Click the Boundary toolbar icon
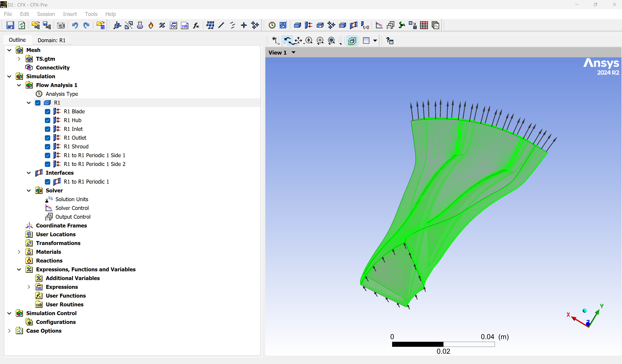This screenshot has height=364, width=622. point(309,25)
